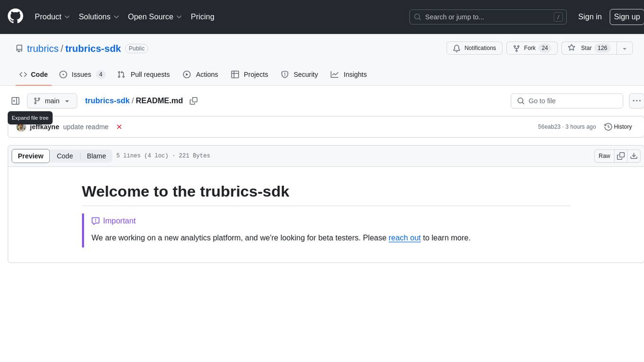The width and height of the screenshot is (644, 362).
Task: Switch to Code view
Action: (65, 156)
